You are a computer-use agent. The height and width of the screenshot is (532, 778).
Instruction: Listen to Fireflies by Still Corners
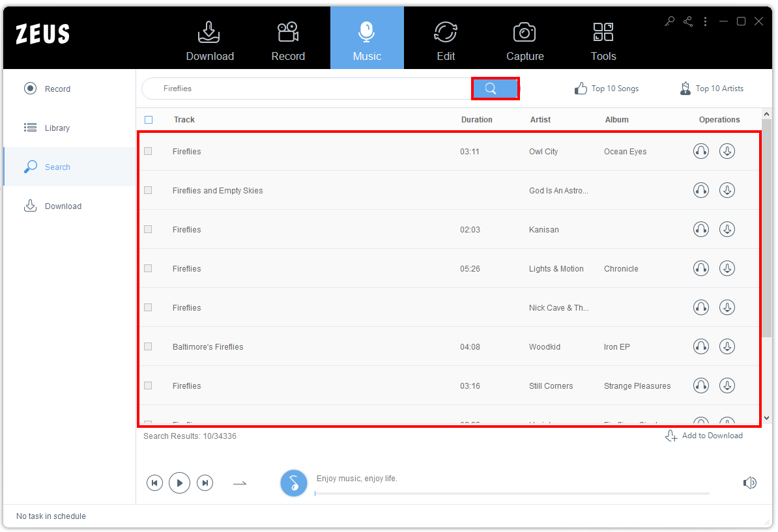(x=700, y=385)
